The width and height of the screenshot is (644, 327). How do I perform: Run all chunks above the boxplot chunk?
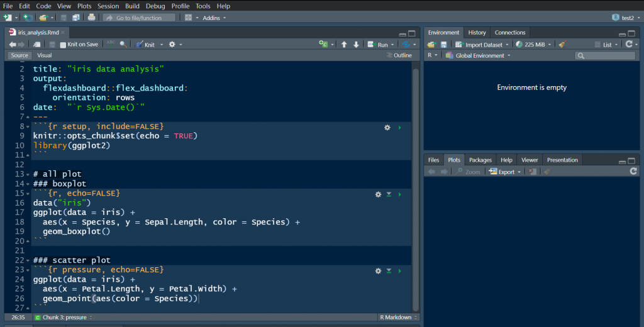click(x=389, y=195)
